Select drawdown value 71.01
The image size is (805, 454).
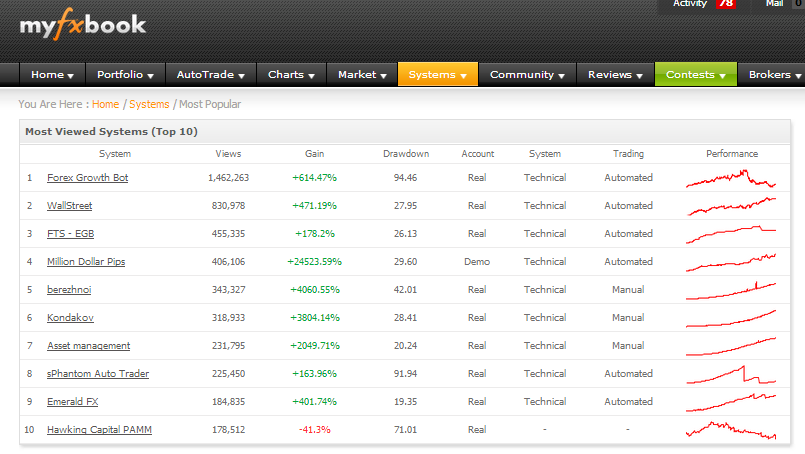[x=405, y=429]
